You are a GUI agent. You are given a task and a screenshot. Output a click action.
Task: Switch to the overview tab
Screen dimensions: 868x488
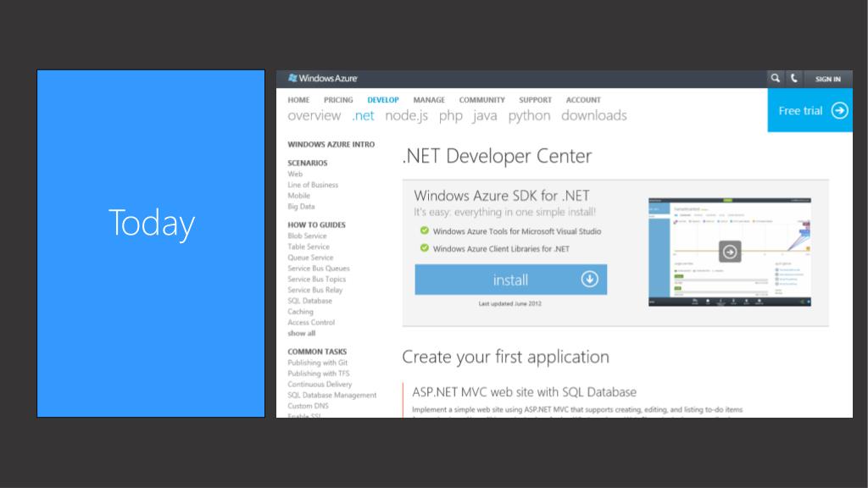(x=314, y=115)
